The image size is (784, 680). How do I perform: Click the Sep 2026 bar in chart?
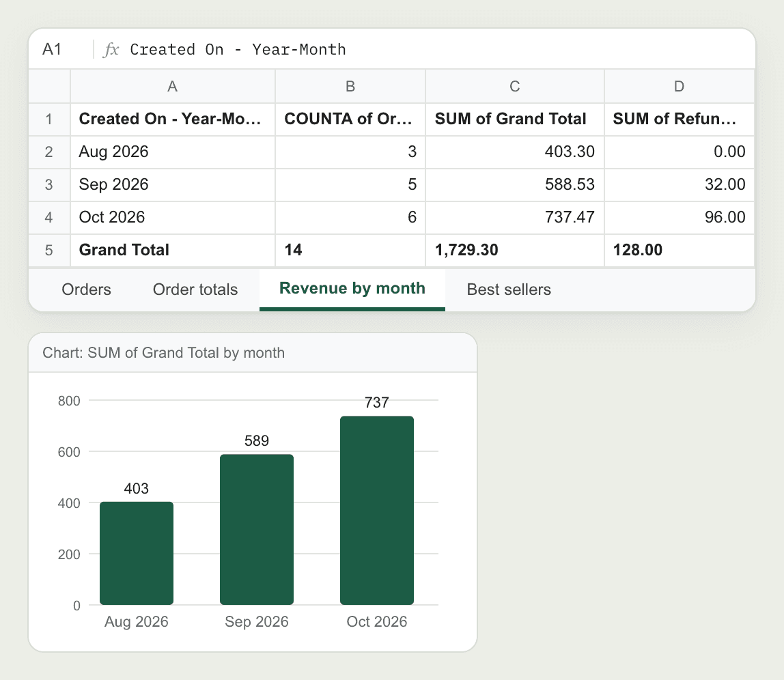pyautogui.click(x=257, y=530)
